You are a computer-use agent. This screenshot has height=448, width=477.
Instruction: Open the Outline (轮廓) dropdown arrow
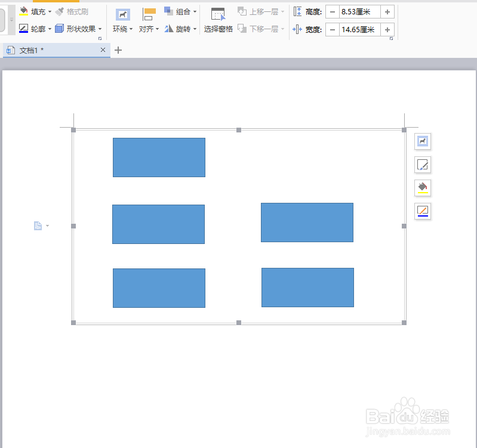pyautogui.click(x=50, y=29)
